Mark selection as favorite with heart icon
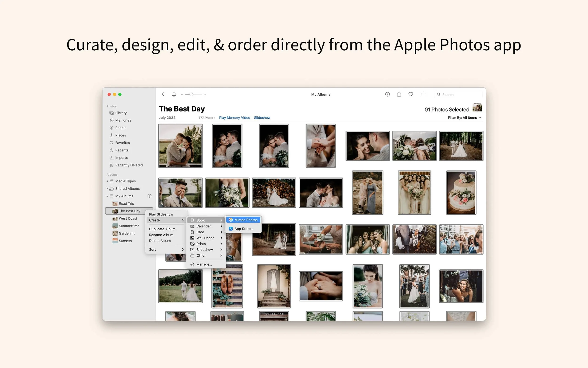This screenshot has width=588, height=368. [411, 94]
